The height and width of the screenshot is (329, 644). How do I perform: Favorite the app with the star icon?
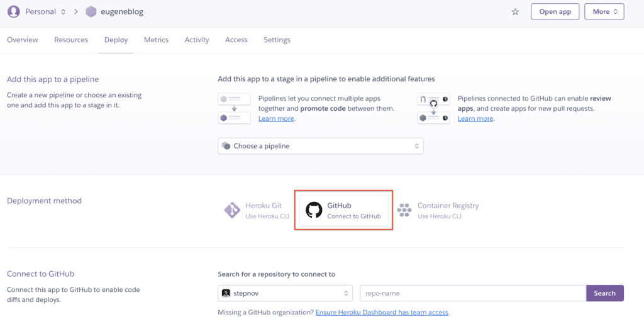(515, 12)
